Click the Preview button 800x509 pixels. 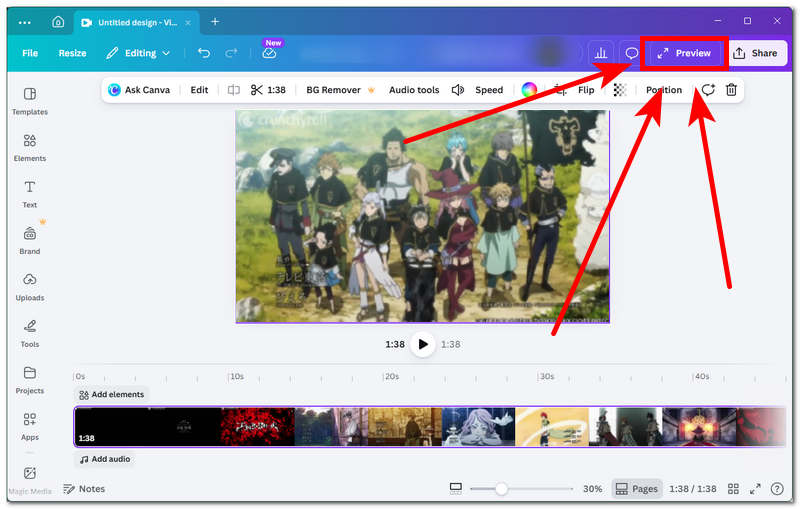click(x=684, y=53)
